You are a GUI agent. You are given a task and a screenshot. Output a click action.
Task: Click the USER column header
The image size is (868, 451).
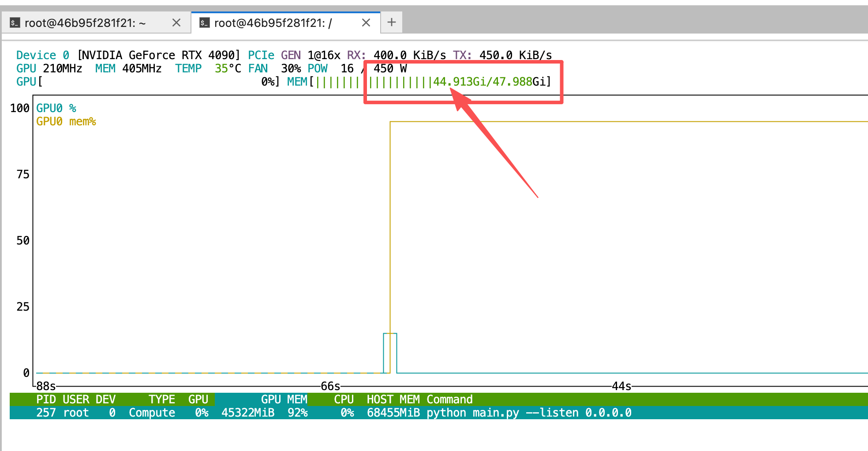(x=76, y=399)
